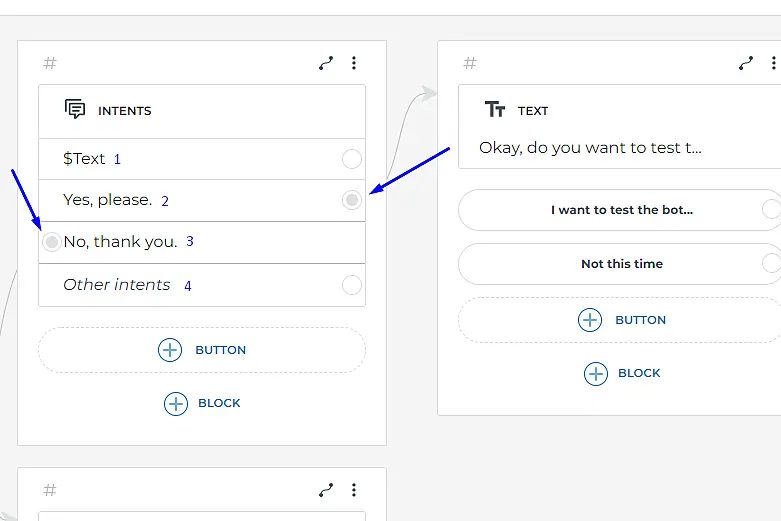781x521 pixels.
Task: Click plus icon beside Button in Text block
Action: pyautogui.click(x=590, y=320)
